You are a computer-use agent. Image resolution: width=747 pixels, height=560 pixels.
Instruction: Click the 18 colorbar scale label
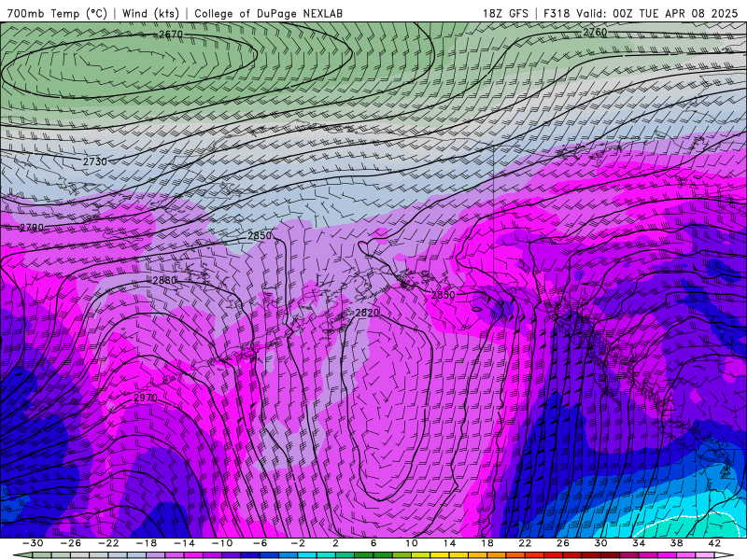point(487,543)
